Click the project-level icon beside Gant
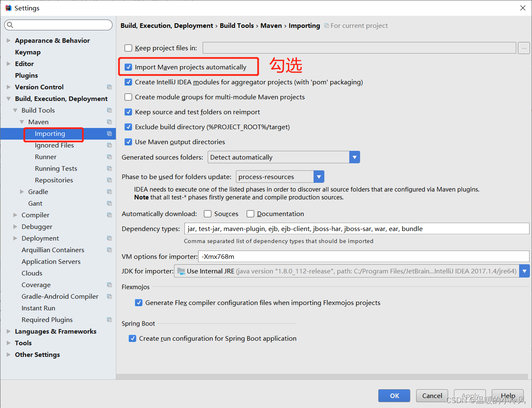The image size is (532, 408). [x=109, y=203]
